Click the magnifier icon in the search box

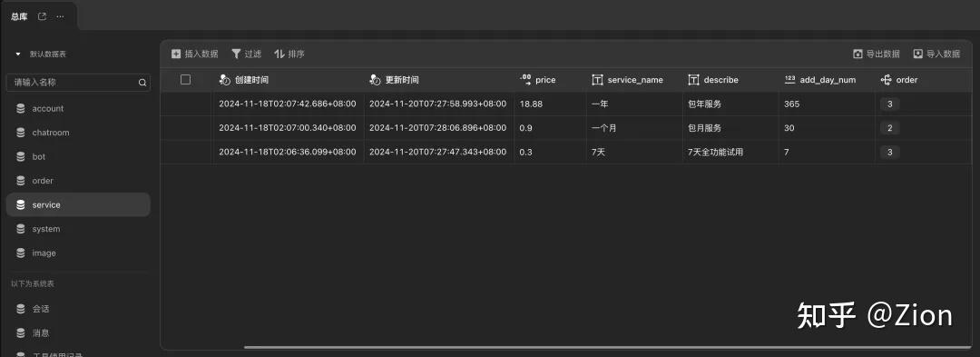pyautogui.click(x=142, y=83)
